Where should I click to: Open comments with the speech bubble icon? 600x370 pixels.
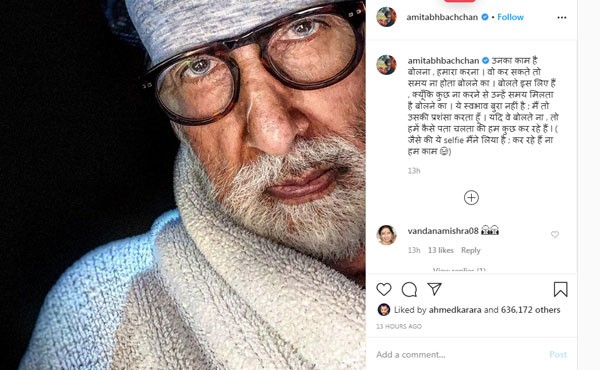point(409,290)
